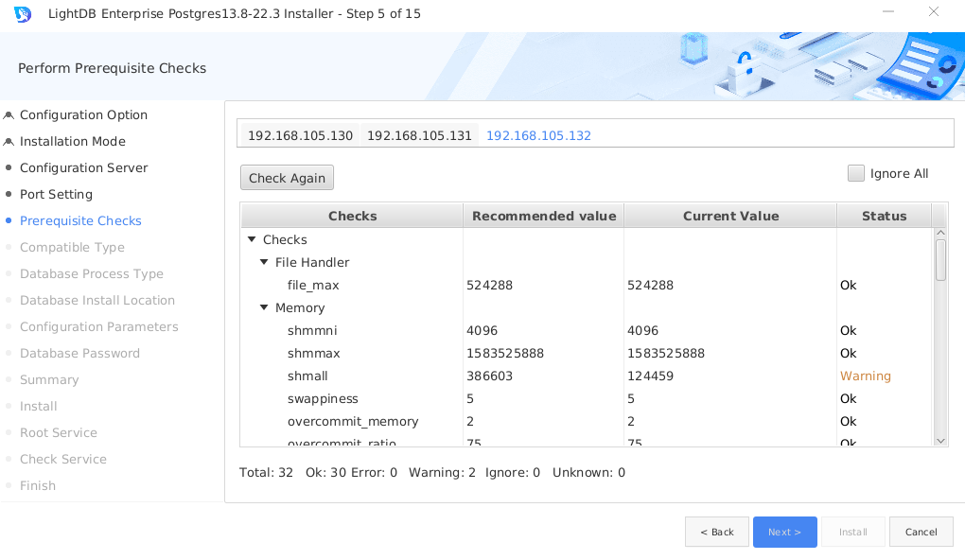Click the down arrow on the checks scrollbar
The height and width of the screenshot is (560, 965).
point(940,439)
